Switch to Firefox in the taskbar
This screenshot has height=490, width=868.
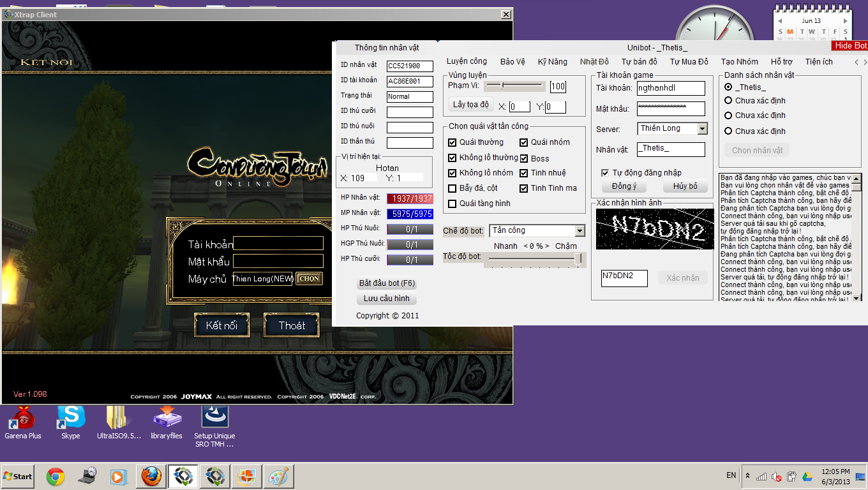(151, 477)
